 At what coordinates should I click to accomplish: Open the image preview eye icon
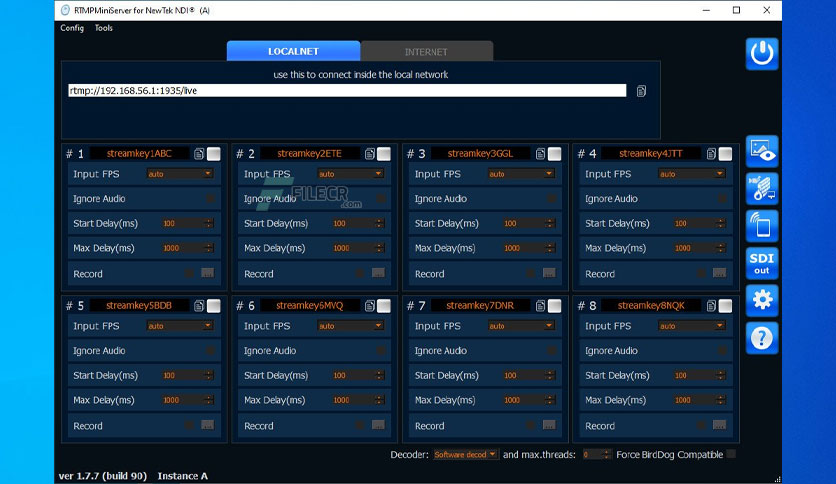[x=762, y=151]
